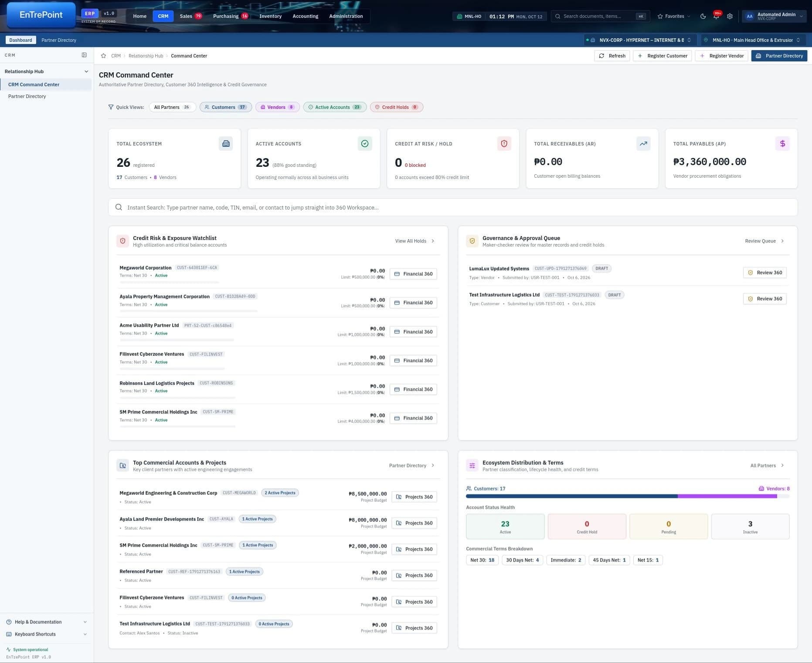The image size is (812, 663).
Task: Click the Governance & Approval Queue icon
Action: (472, 241)
